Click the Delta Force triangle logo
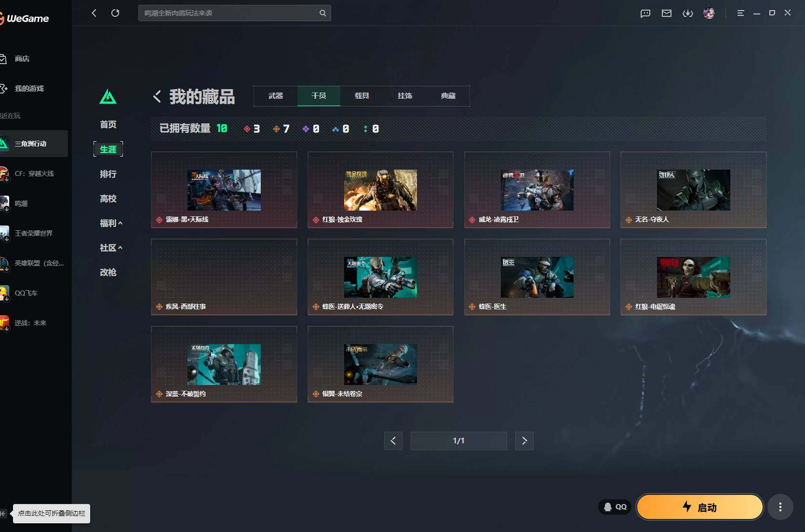805x532 pixels. pos(107,97)
